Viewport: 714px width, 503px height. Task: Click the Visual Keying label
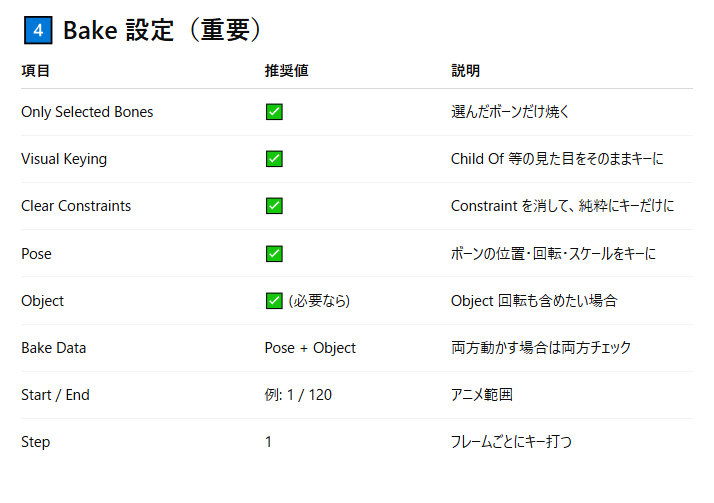coord(64,159)
